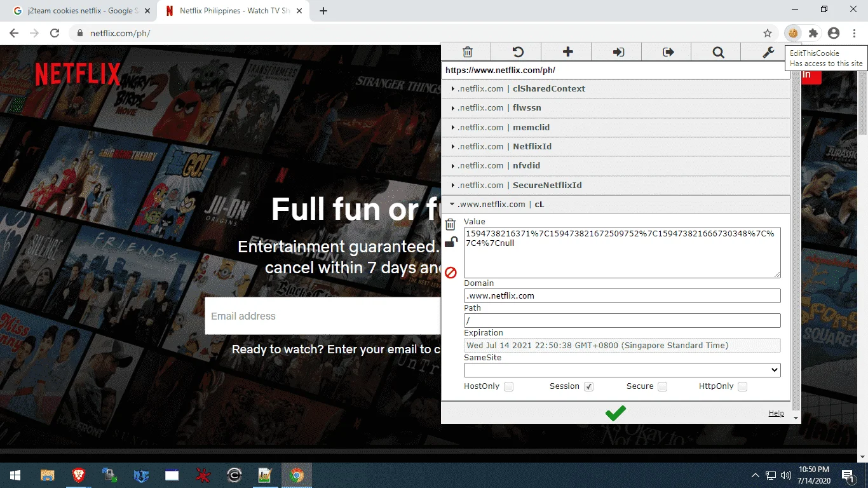Open EditThisCookie options wrench icon

(768, 52)
